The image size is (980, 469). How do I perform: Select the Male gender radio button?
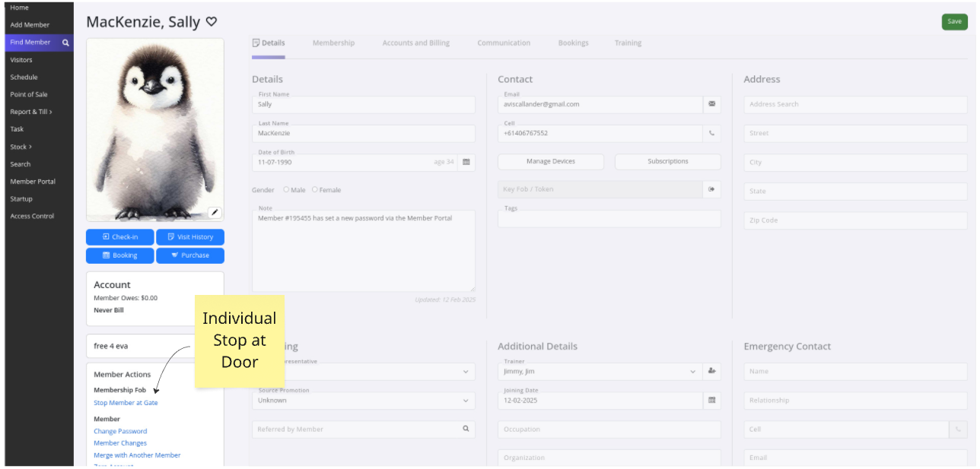[x=286, y=190]
